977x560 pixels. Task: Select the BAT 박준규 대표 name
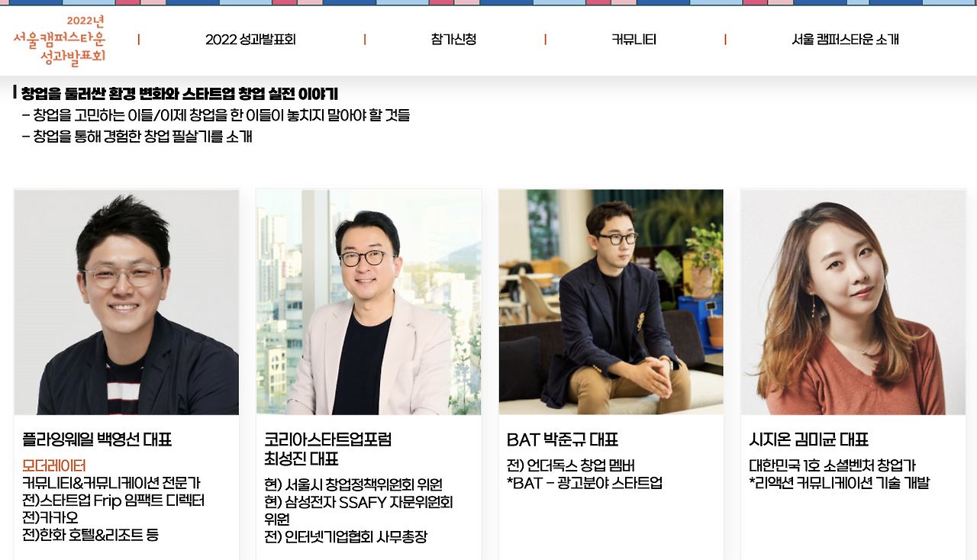click(x=563, y=439)
